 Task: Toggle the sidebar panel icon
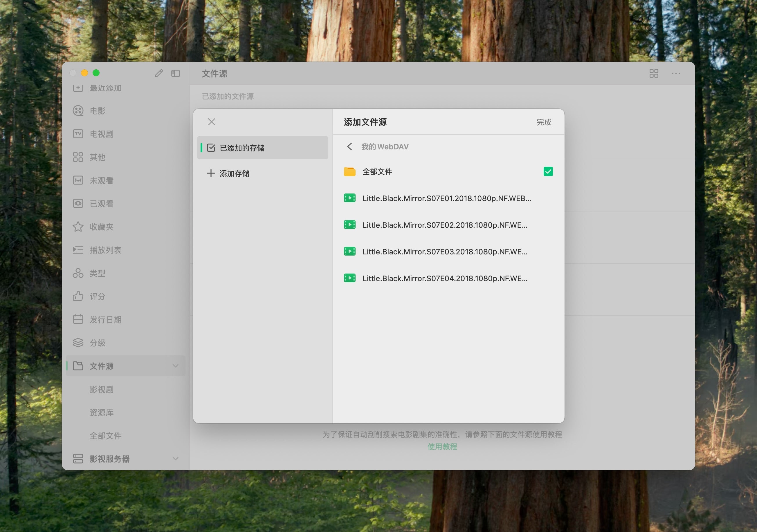tap(176, 73)
